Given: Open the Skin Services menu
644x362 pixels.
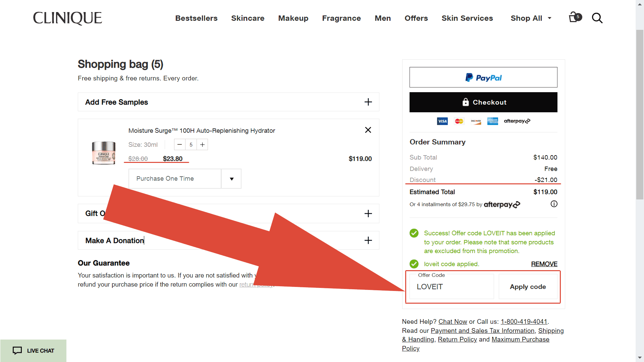Looking at the screenshot, I should [x=467, y=18].
